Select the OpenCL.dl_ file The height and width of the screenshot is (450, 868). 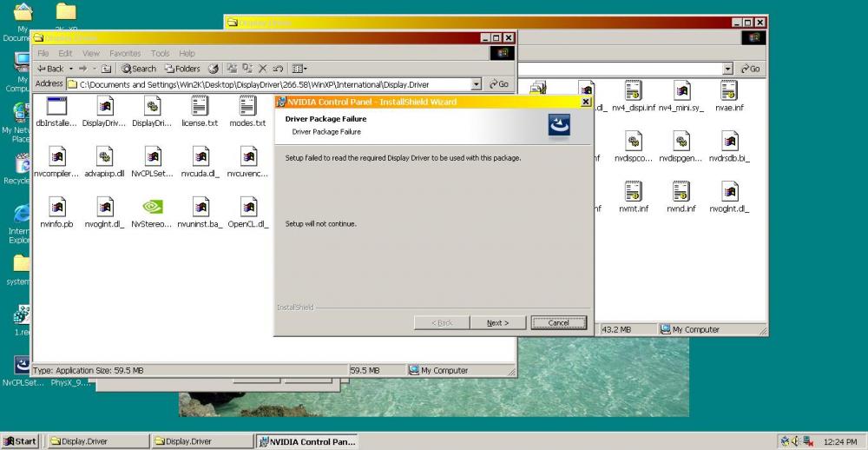click(247, 214)
